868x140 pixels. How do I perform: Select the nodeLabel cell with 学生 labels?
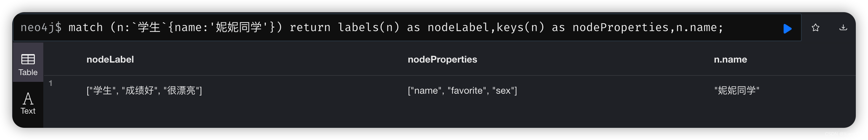pos(144,91)
